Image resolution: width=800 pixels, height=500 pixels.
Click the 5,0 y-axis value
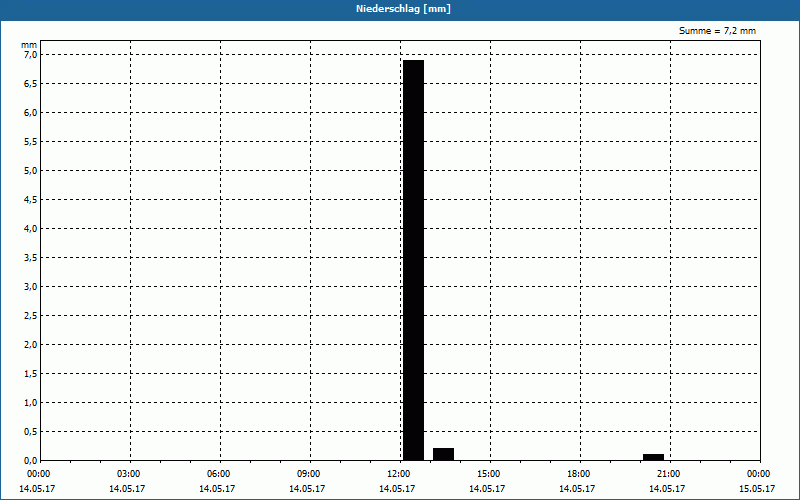tap(30, 171)
